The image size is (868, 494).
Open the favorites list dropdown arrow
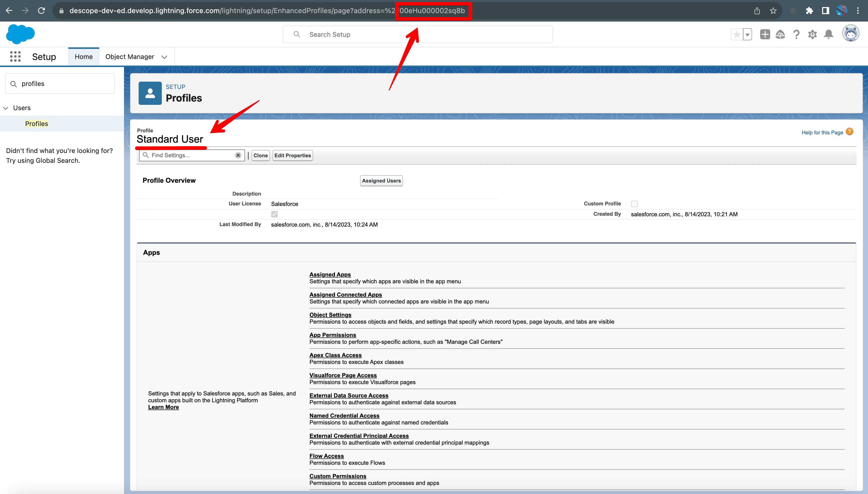tap(747, 34)
